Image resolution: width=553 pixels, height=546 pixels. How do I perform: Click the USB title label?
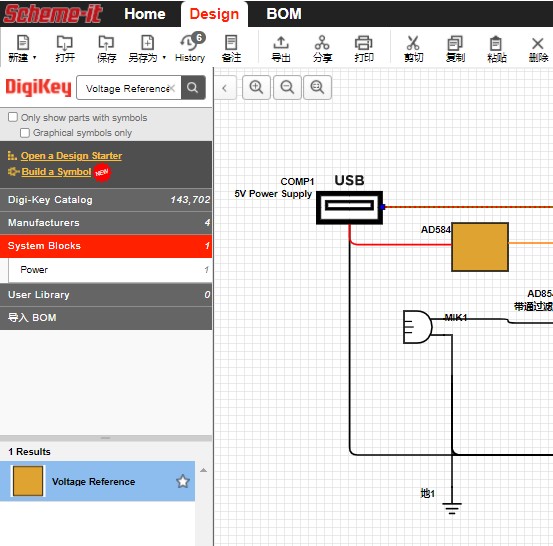(x=349, y=180)
